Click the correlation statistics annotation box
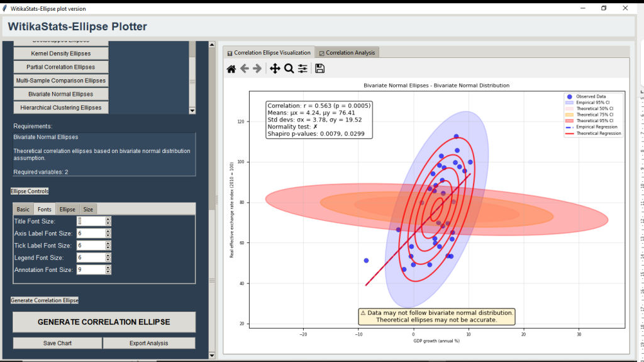644x362 pixels. (x=319, y=120)
